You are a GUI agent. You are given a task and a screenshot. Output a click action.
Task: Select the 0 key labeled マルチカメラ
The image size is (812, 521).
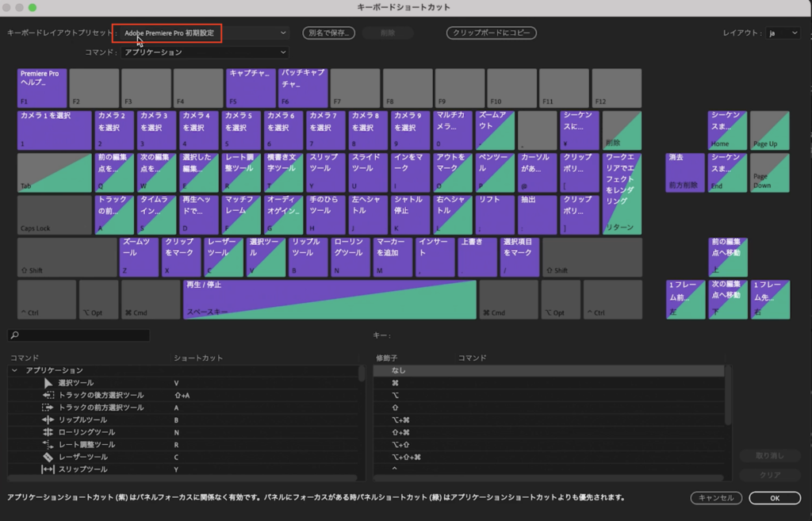point(452,130)
